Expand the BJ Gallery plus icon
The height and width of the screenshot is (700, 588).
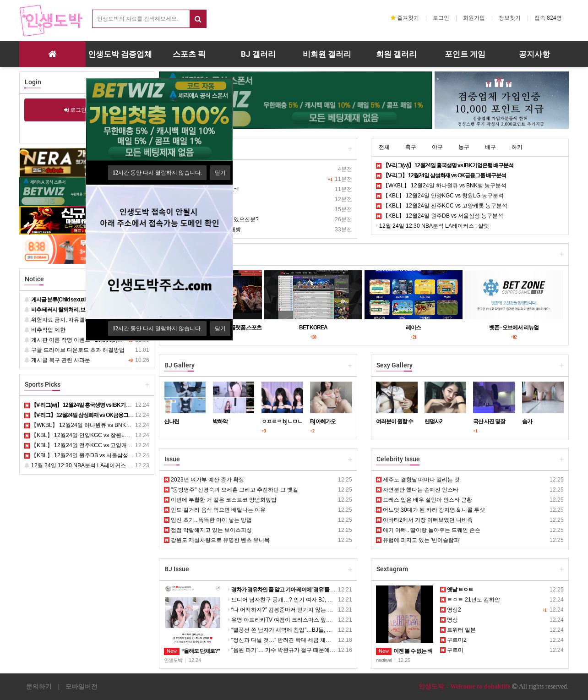click(350, 366)
